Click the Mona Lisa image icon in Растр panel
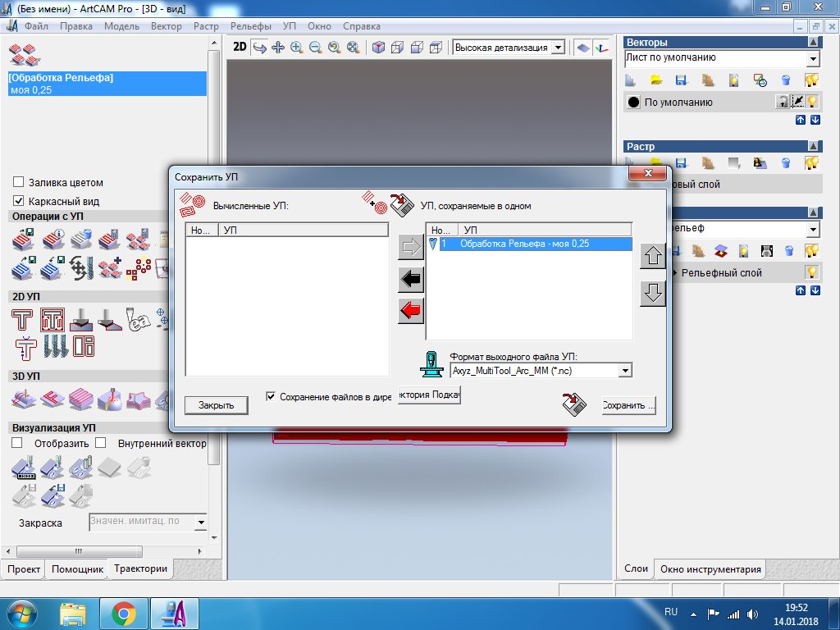 [x=760, y=163]
